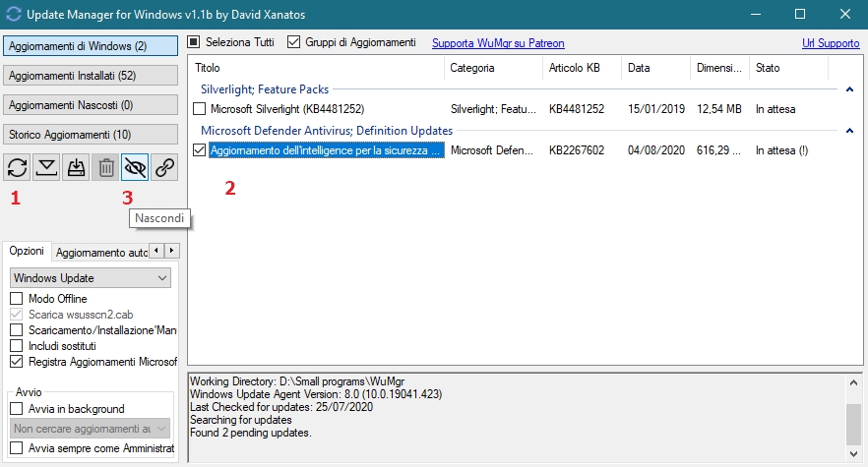This screenshot has height=467, width=868.
Task: Uncheck the KB2267602 Defender update checkbox
Action: coord(199,150)
